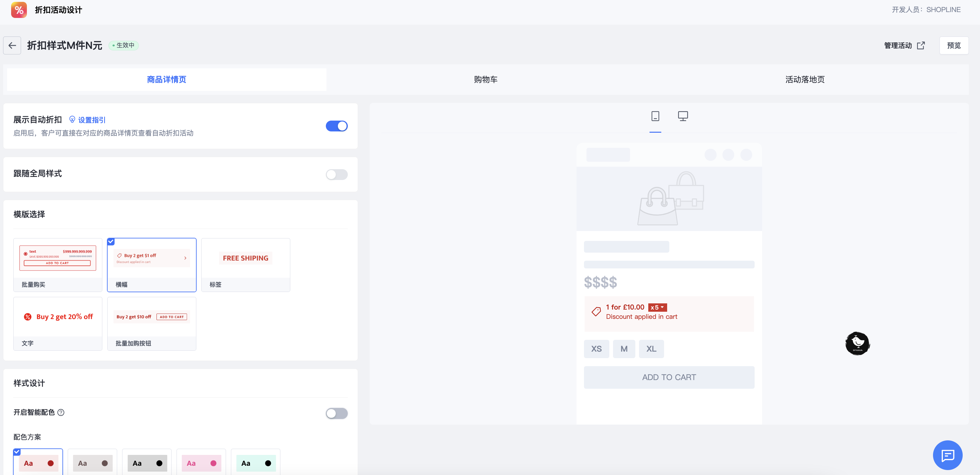Switch preview to desktop monitor icon
The height and width of the screenshot is (475, 980).
(683, 116)
